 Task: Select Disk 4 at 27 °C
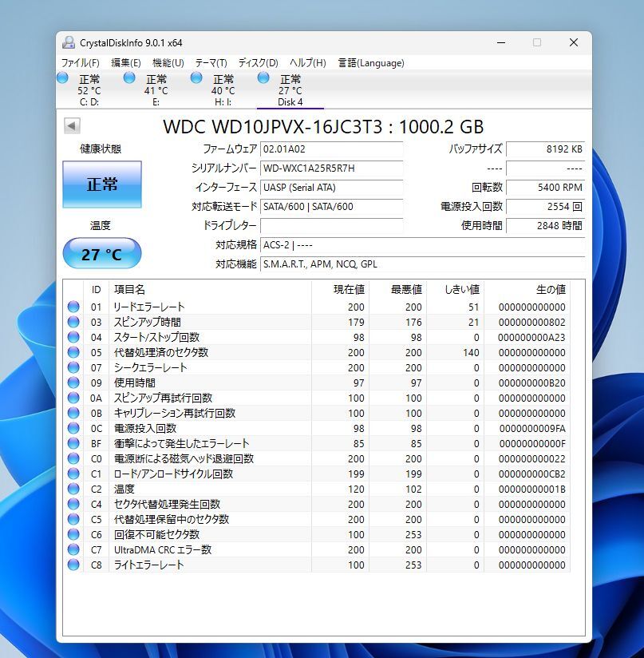[290, 90]
